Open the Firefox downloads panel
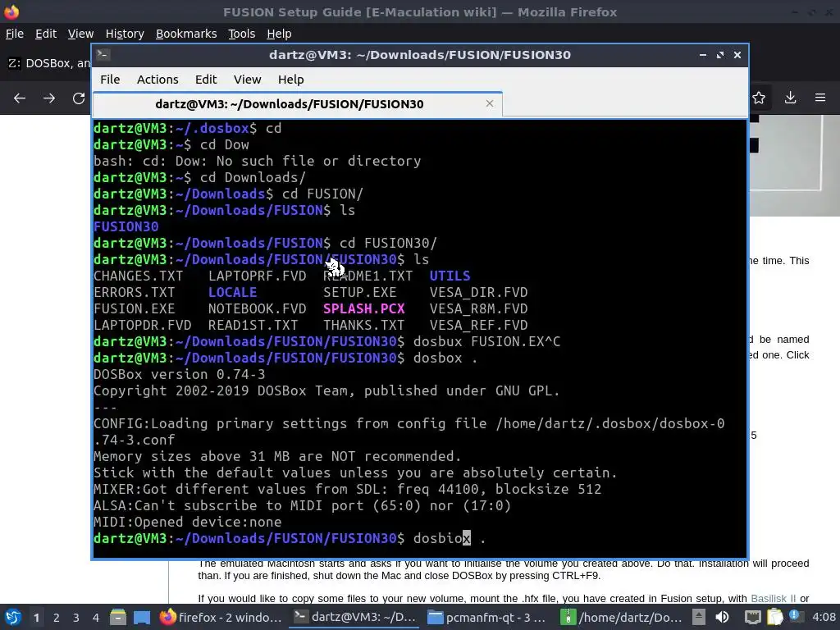 (x=790, y=98)
